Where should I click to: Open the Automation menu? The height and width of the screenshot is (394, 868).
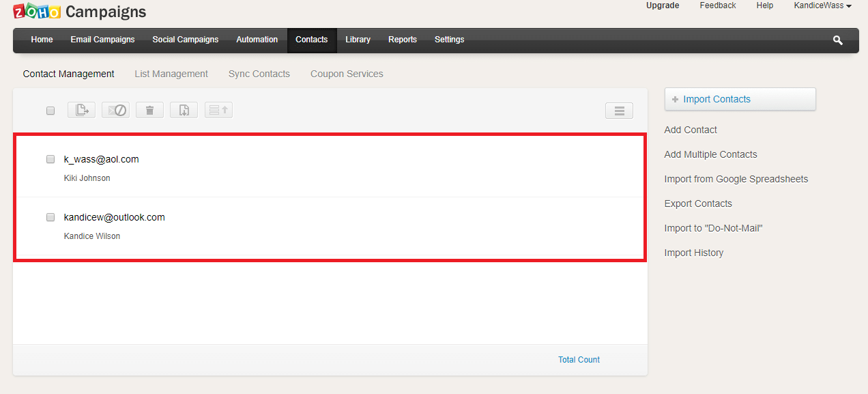[x=257, y=40]
